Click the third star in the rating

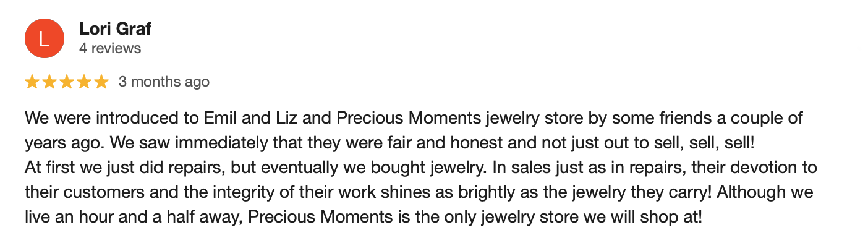click(67, 82)
